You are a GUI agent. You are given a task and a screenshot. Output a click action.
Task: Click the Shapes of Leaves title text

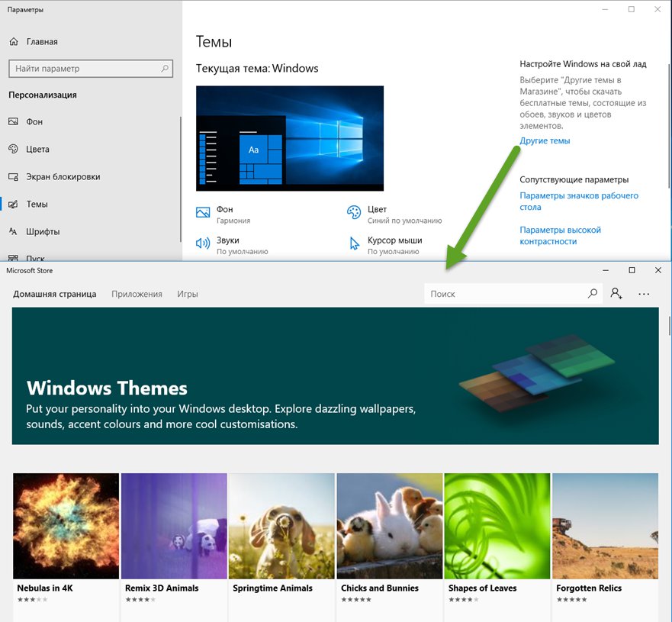(483, 588)
